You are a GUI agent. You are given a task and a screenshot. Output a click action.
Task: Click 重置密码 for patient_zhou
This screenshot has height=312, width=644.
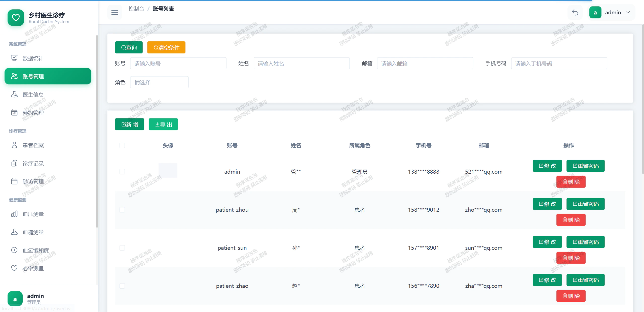586,204
